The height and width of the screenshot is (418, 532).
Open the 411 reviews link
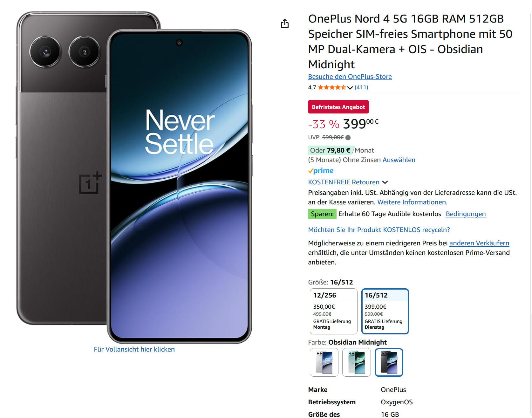tap(361, 87)
